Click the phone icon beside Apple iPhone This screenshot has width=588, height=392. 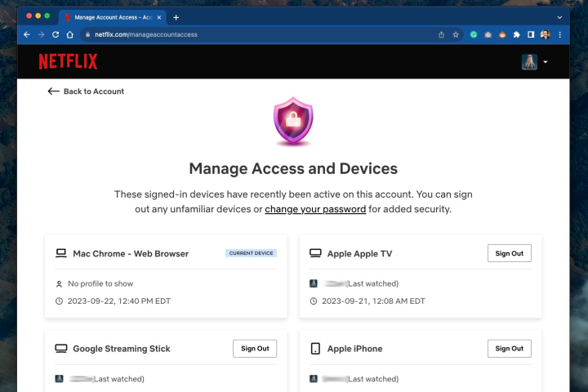[315, 349]
